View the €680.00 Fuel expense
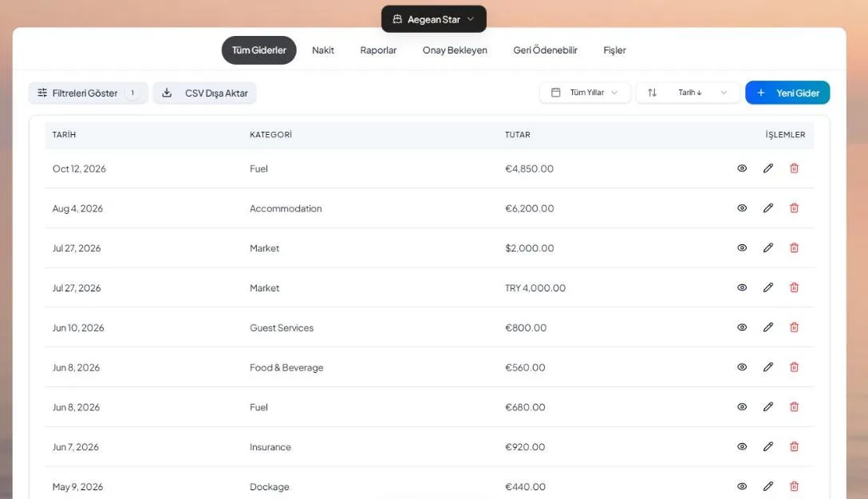The width and height of the screenshot is (868, 499). click(x=742, y=407)
